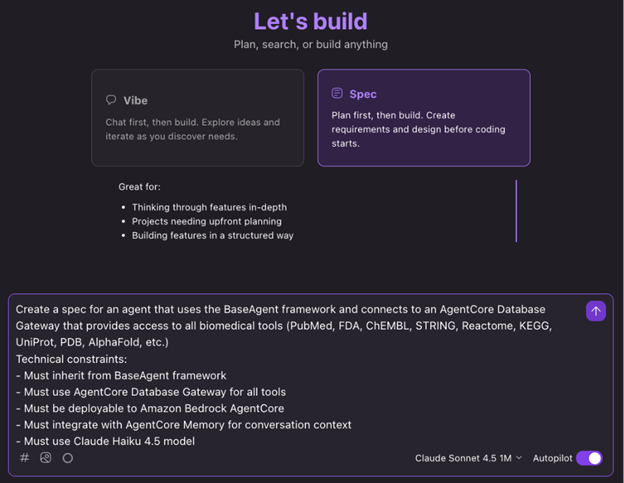Click the "Great for:" label
Viewport: 624px width, 483px height.
(x=139, y=187)
